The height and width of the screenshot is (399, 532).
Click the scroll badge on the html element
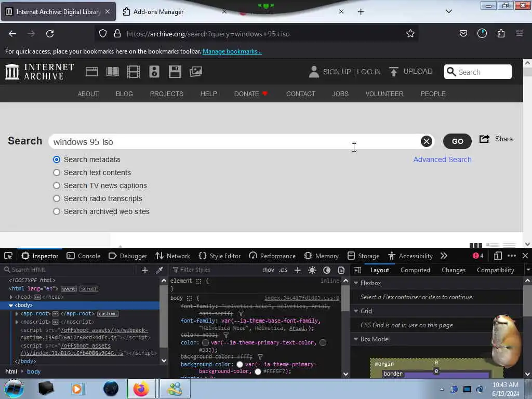point(89,289)
